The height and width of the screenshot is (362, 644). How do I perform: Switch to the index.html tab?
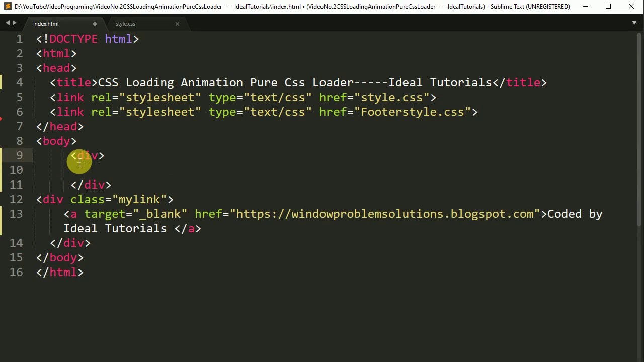pyautogui.click(x=46, y=24)
